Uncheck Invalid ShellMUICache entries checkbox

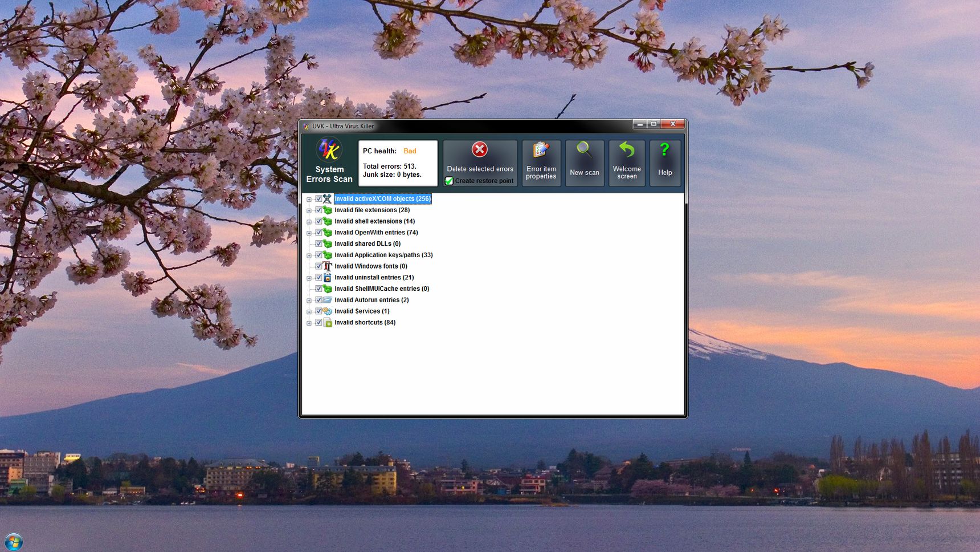tap(318, 289)
